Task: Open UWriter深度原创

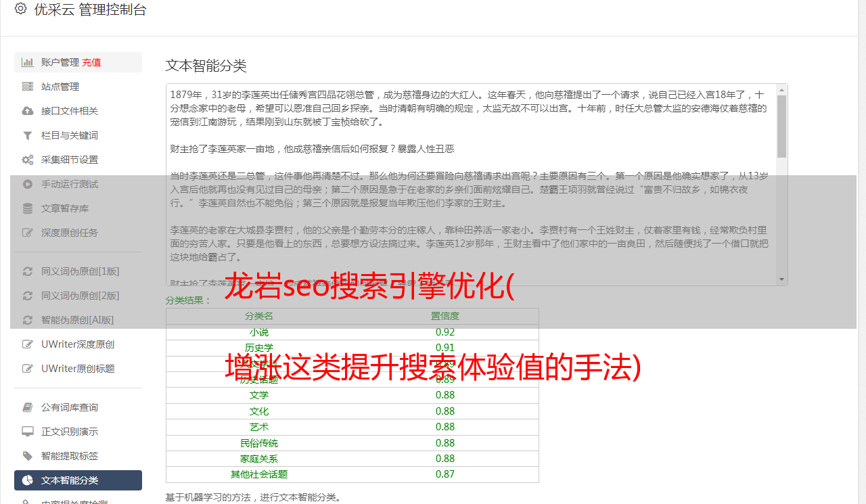Action: (78, 344)
